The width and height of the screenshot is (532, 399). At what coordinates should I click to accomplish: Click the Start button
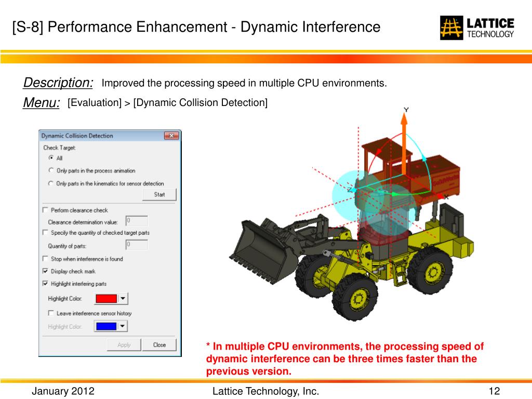pos(159,195)
